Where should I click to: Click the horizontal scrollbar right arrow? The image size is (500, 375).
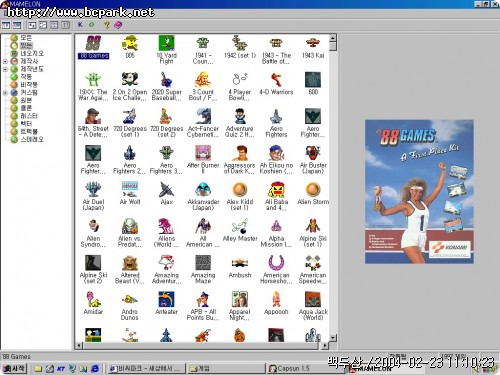tap(325, 345)
